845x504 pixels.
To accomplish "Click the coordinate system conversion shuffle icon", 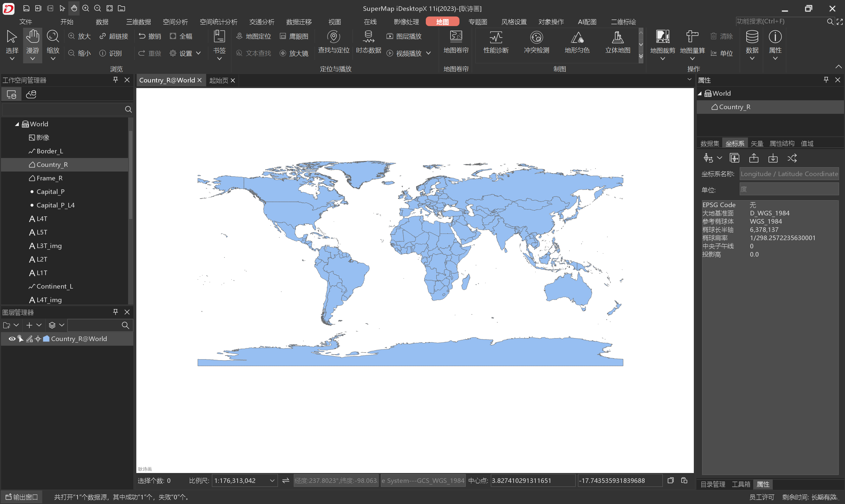I will pos(792,158).
